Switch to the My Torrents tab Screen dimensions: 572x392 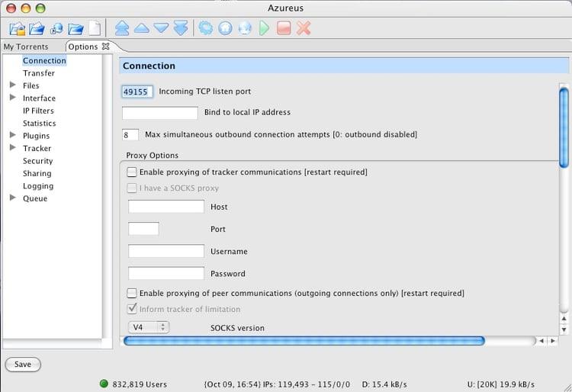coord(26,47)
